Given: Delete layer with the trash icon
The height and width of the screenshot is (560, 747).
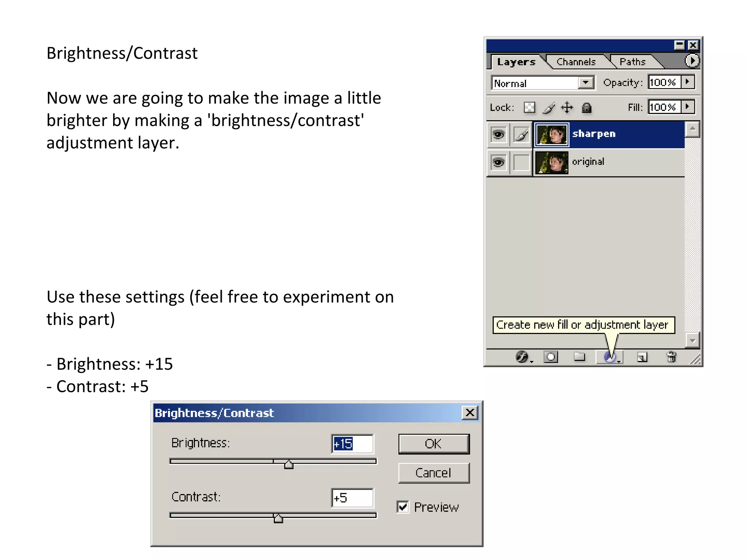Looking at the screenshot, I should click(x=671, y=357).
